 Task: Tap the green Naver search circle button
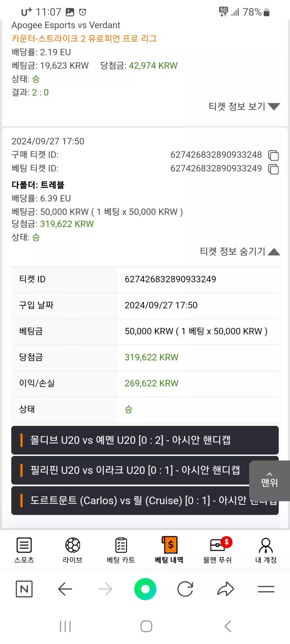[x=145, y=589]
